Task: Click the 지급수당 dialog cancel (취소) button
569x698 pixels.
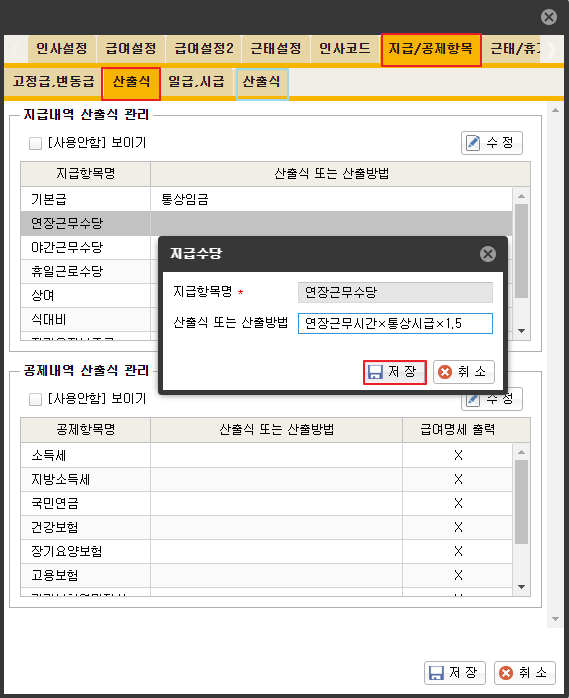Action: (x=463, y=372)
